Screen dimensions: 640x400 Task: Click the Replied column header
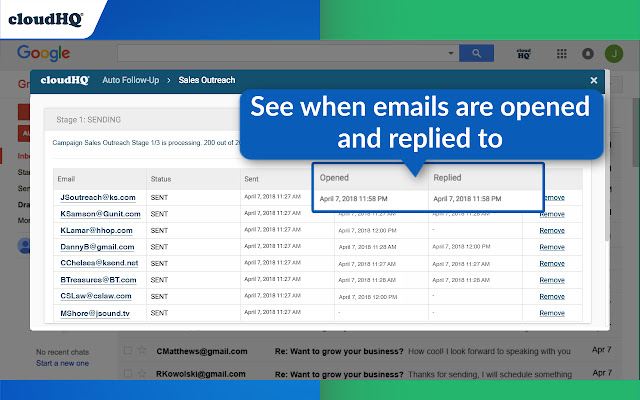[447, 178]
